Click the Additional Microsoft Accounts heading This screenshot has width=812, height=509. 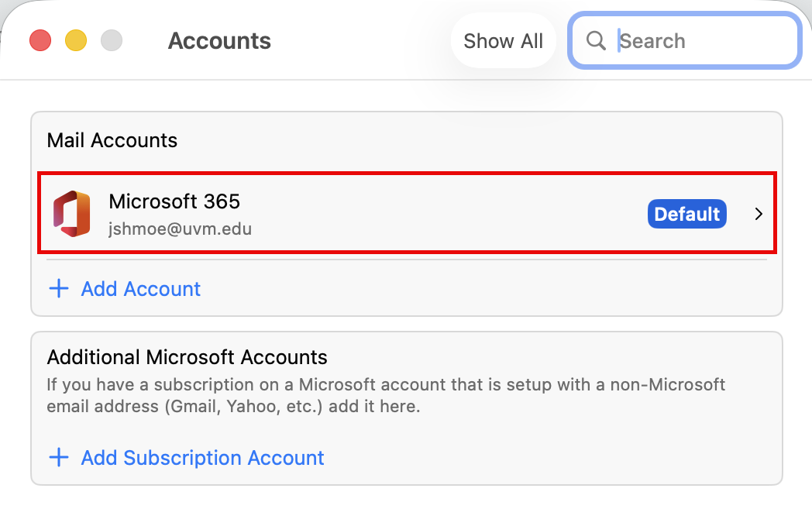coord(187,357)
